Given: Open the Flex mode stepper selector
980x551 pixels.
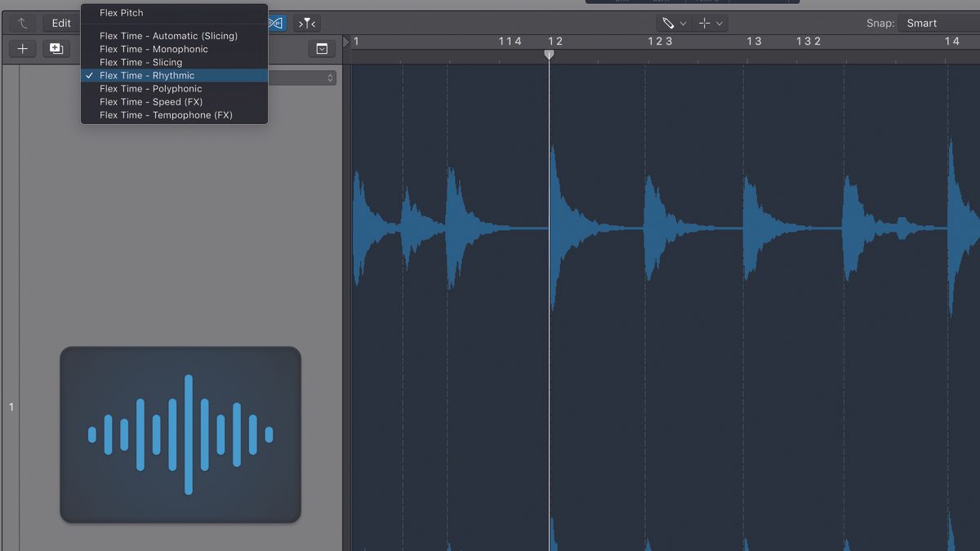Looking at the screenshot, I should (x=329, y=77).
